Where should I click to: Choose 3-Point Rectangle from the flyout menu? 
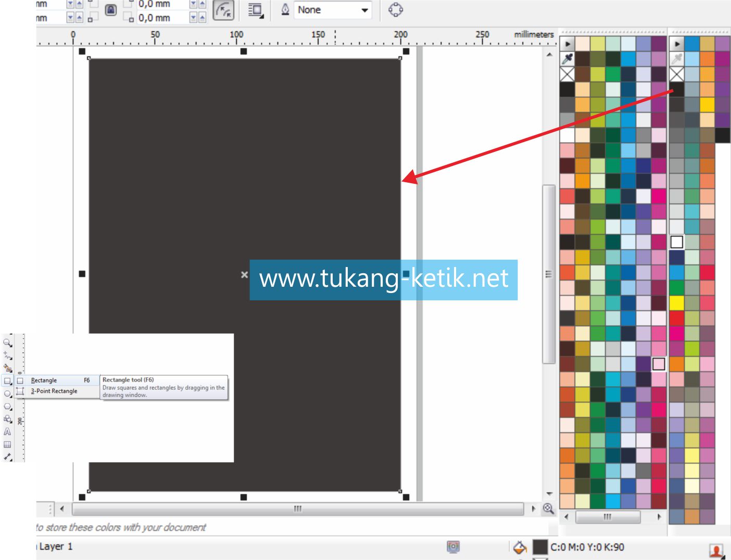pos(57,391)
